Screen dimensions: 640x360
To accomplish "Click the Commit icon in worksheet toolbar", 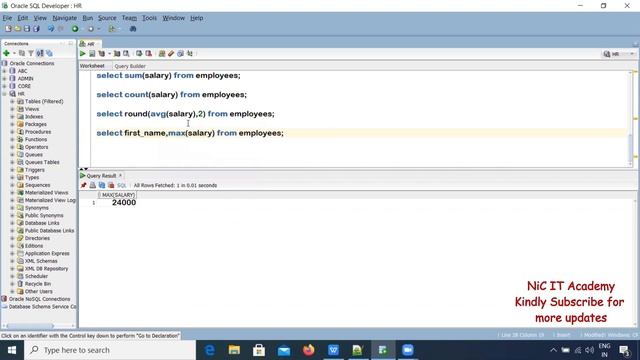I will tap(139, 53).
